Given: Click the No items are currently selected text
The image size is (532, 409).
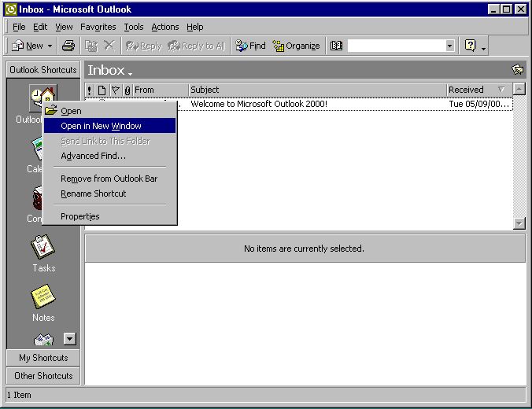Looking at the screenshot, I should (x=304, y=249).
